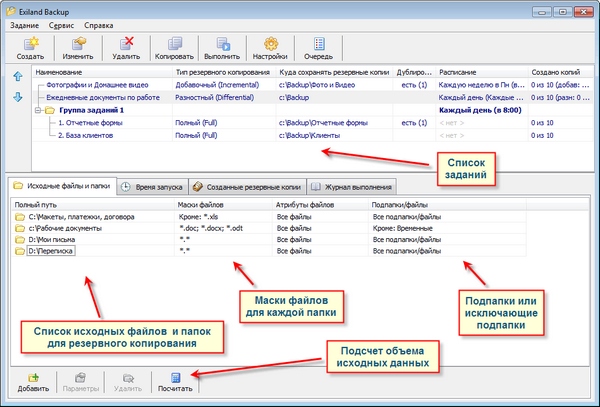Move task up with blue up arrow
Screen dimensions: 600x407
(x=17, y=76)
